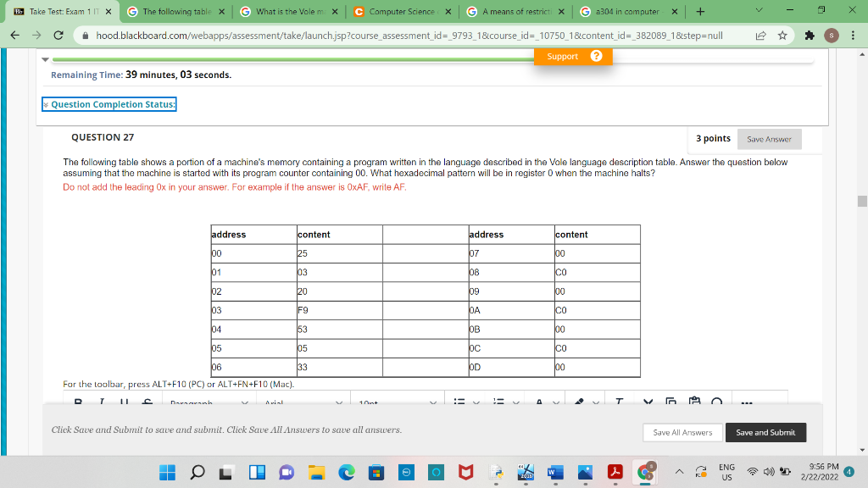Switch to 'a304 in computer' tab

tap(629, 12)
